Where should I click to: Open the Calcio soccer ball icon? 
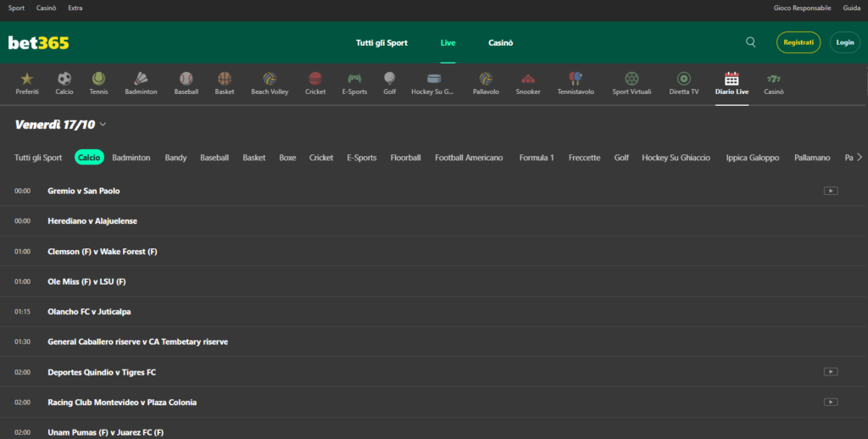point(64,79)
